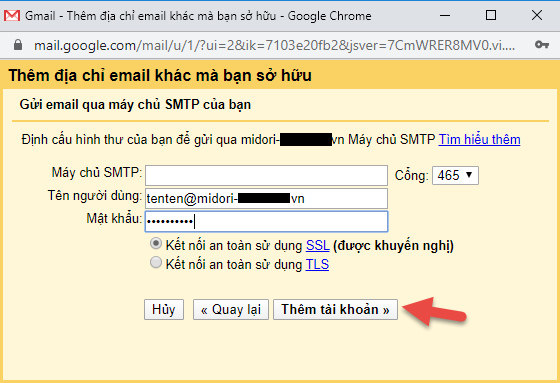Click subheading 'Gửi email qua máy chủ SMTP của bạn'
Viewport: 560px width, 383px height.
[x=135, y=104]
